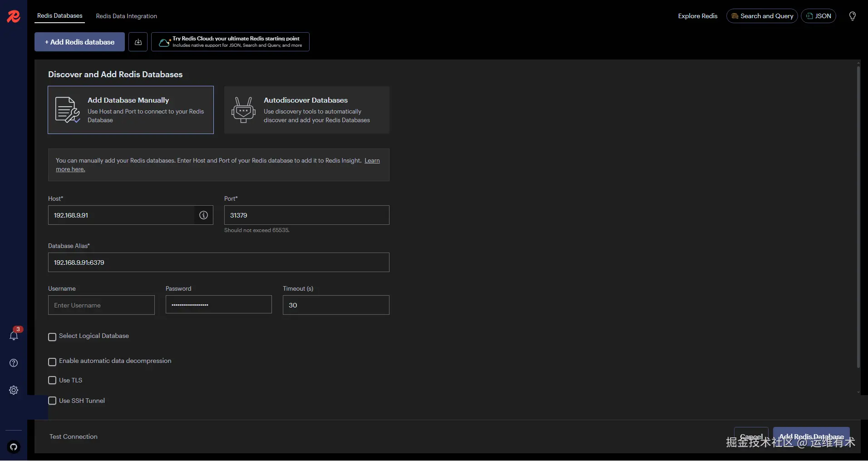Open the GitHub repository icon

14,447
